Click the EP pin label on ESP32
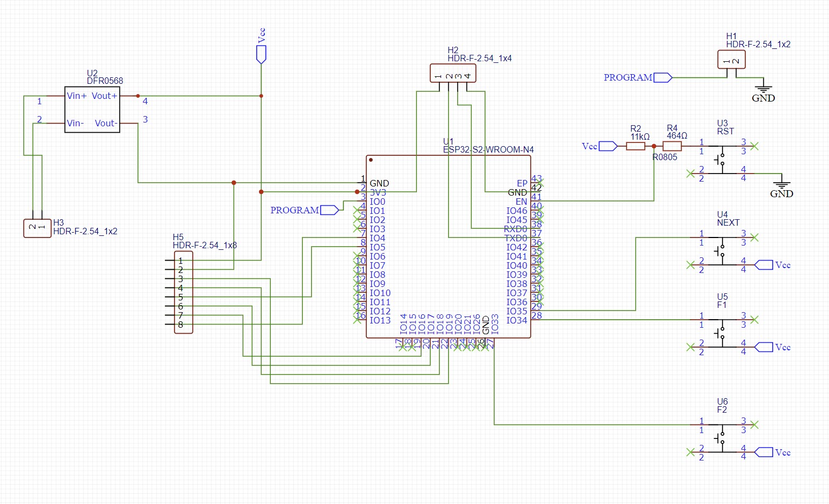829x504 pixels. (522, 183)
